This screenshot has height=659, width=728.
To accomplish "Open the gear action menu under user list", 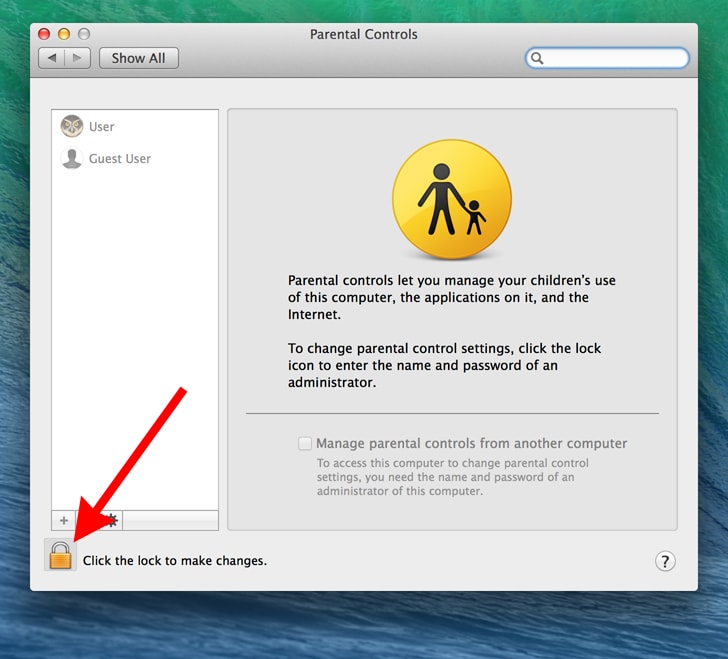I will click(x=111, y=520).
